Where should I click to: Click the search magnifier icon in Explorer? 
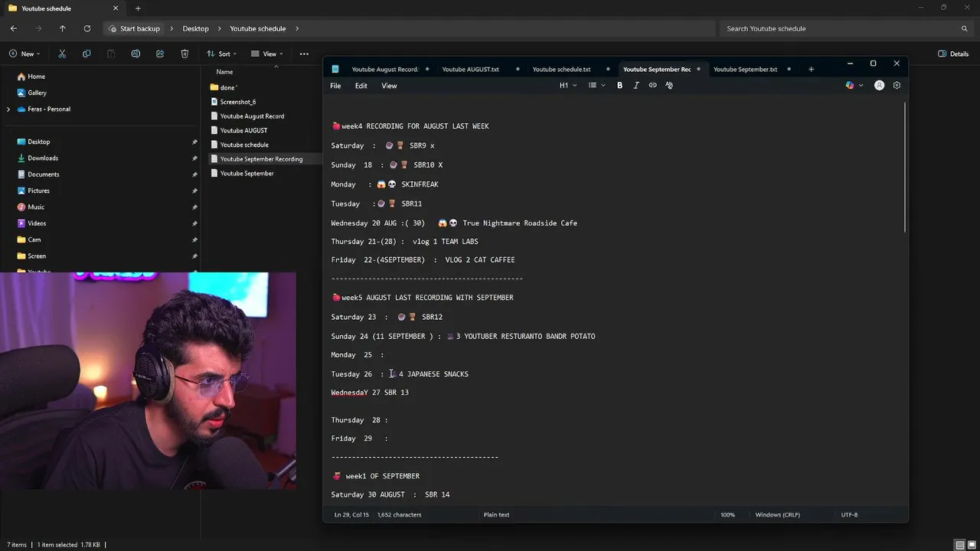(x=965, y=28)
